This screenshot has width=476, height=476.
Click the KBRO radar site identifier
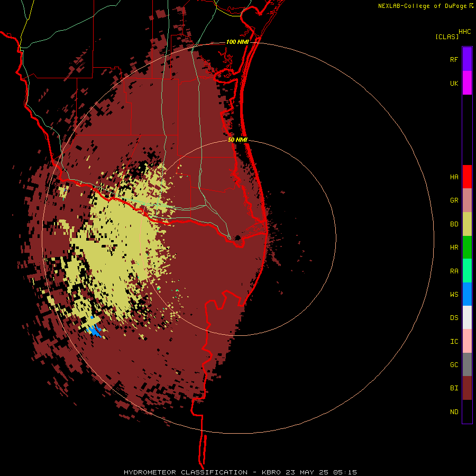pos(271,472)
